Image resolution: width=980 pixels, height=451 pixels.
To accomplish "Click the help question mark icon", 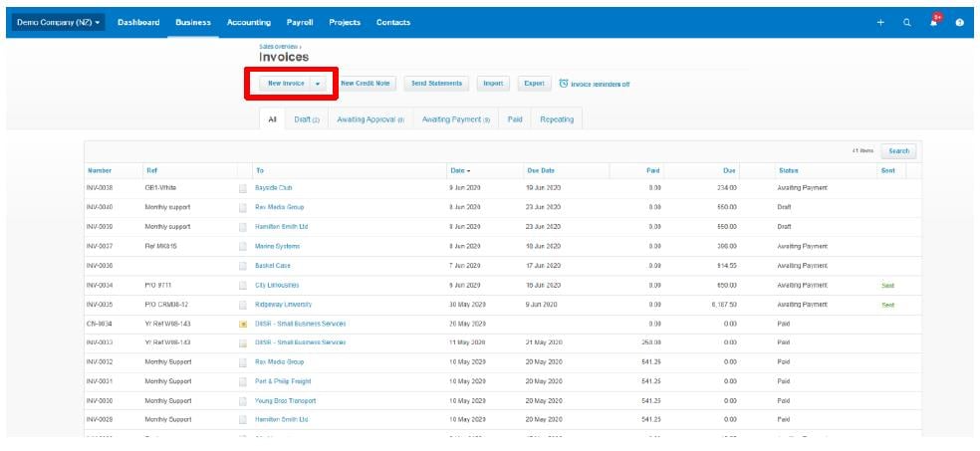I will point(960,23).
